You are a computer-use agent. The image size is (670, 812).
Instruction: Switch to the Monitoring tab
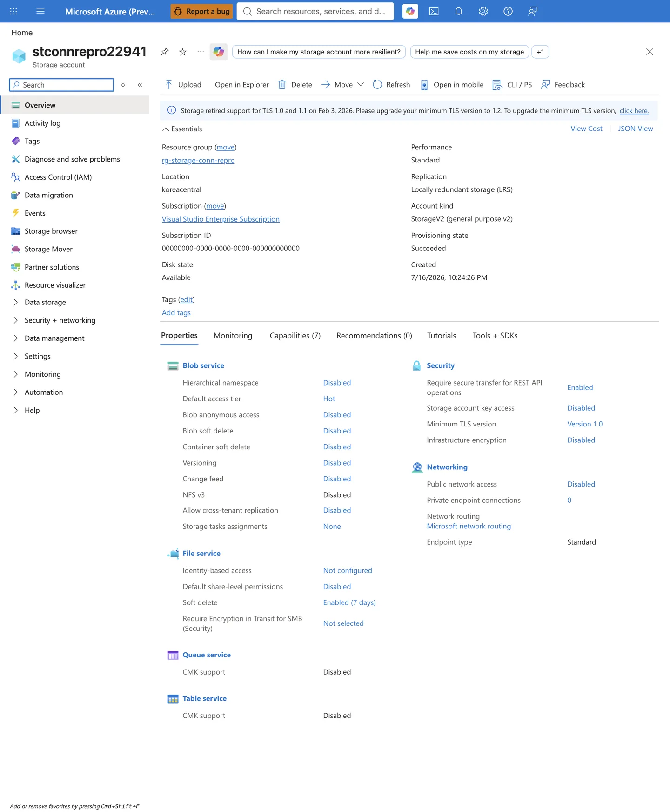(x=233, y=335)
